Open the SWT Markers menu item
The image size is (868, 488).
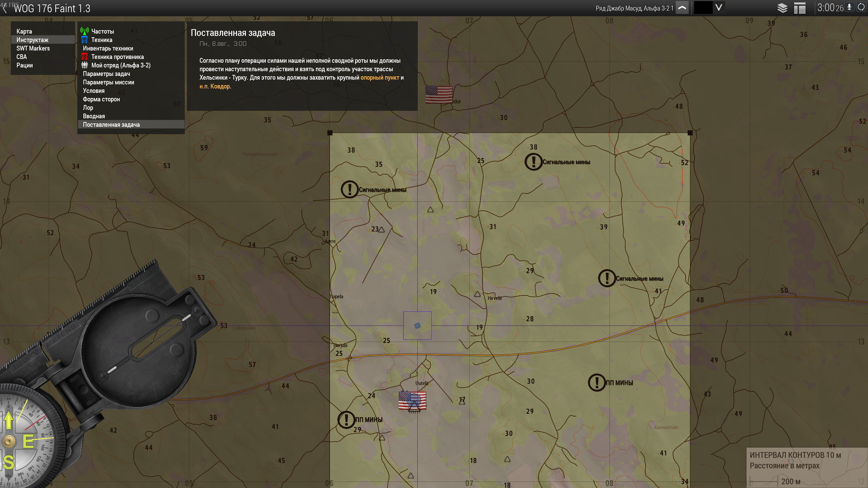coord(33,48)
